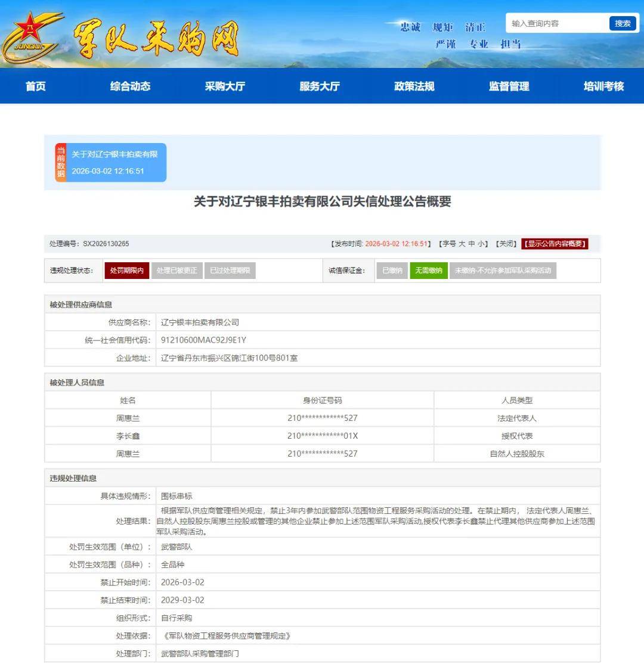
Task: Set font size to 中
Action: pyautogui.click(x=472, y=244)
